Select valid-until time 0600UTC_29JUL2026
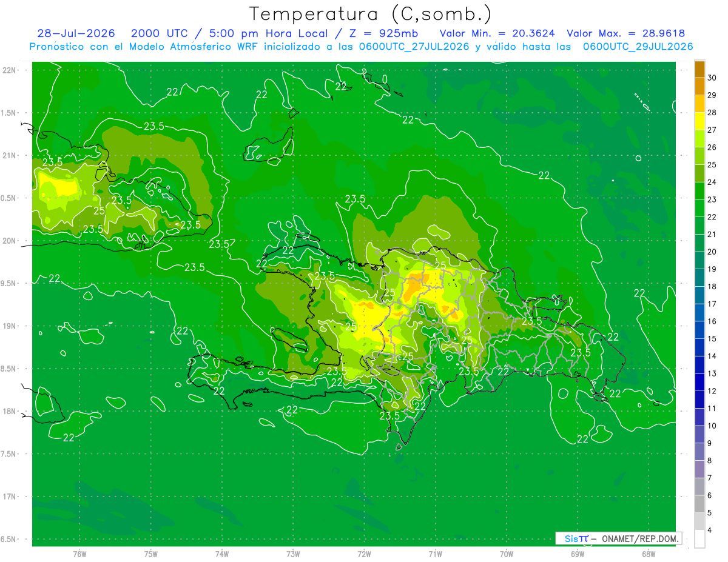Viewport: 728px width, 562px height. click(x=638, y=47)
